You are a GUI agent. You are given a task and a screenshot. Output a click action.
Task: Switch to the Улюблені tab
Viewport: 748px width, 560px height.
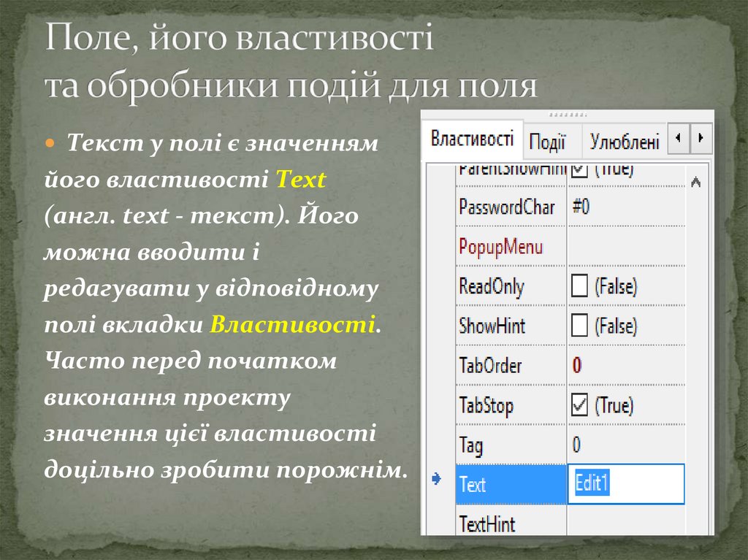(x=625, y=142)
